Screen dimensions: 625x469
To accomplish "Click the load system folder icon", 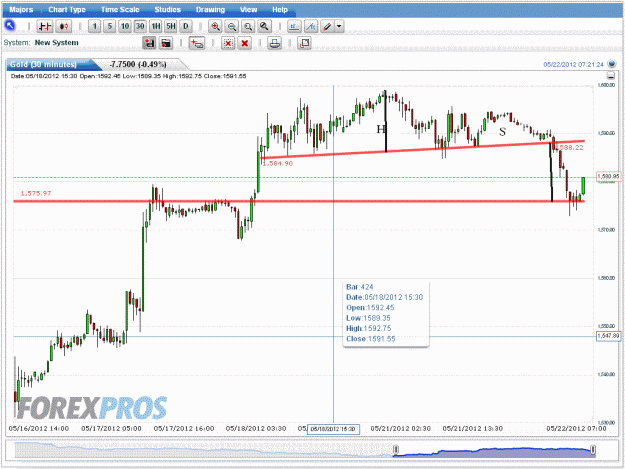I will coord(166,43).
